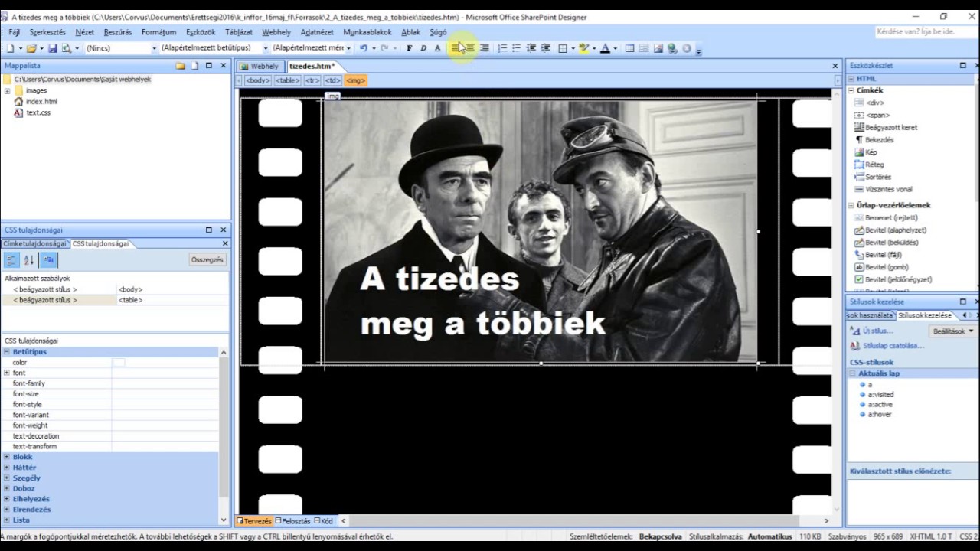Viewport: 980px width, 551px height.
Task: Collapse the Címkék section in toolbox
Action: pyautogui.click(x=851, y=90)
